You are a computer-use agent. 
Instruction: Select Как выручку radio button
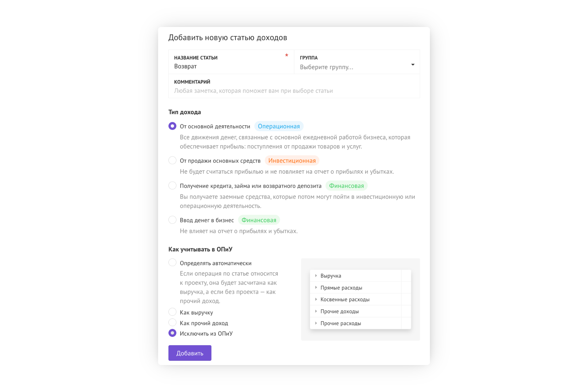pyautogui.click(x=172, y=312)
